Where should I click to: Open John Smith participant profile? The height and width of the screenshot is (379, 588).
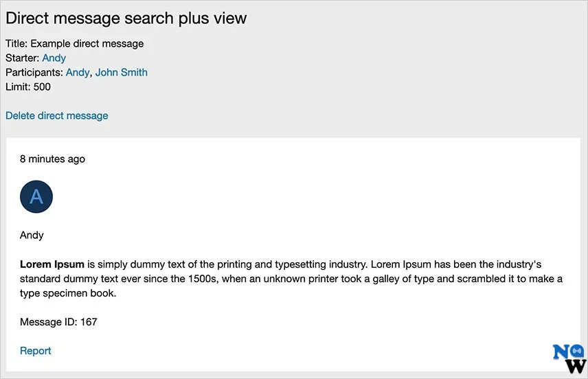121,72
